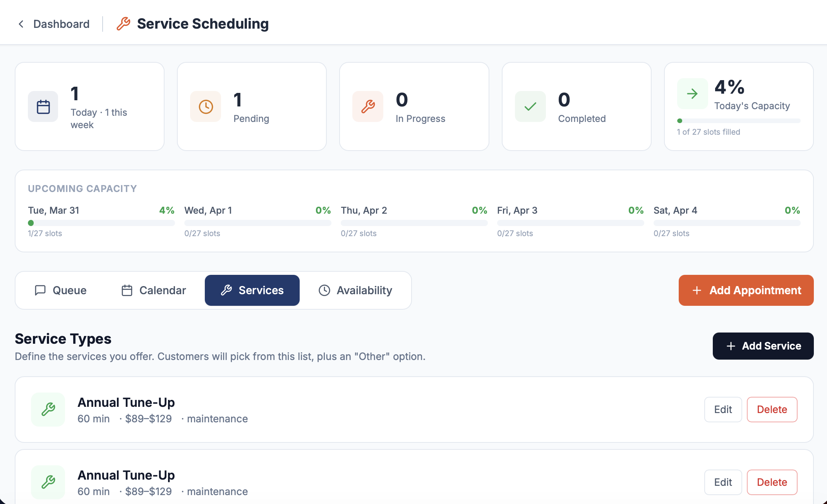Switch to the Calendar tab
The image size is (827, 504).
[x=153, y=290]
